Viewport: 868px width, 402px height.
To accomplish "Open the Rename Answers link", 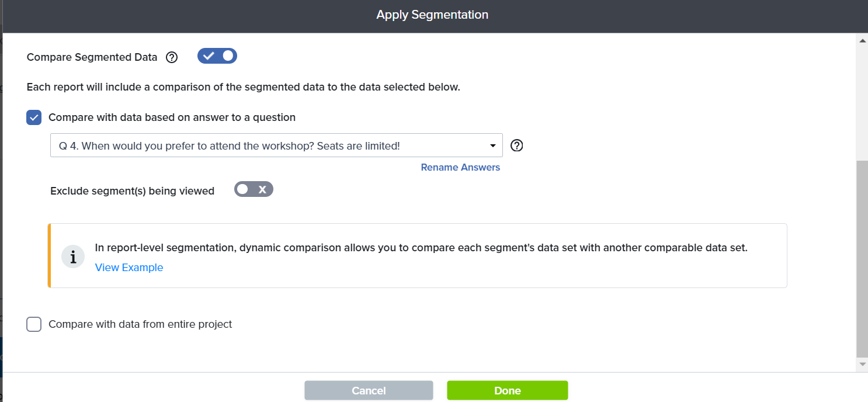I will (460, 167).
